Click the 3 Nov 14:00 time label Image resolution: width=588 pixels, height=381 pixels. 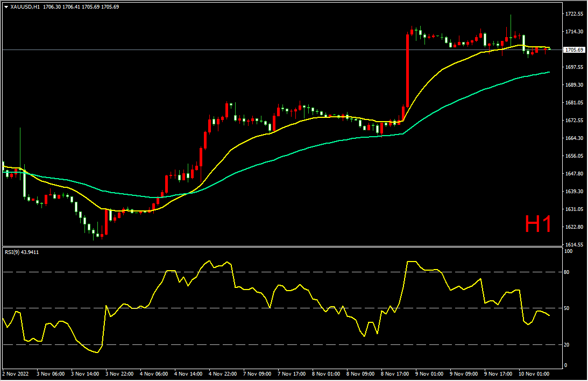pyautogui.click(x=85, y=374)
